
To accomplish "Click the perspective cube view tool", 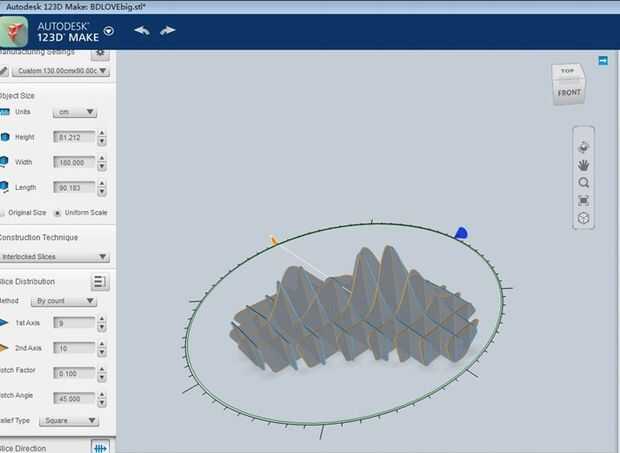I will click(584, 218).
